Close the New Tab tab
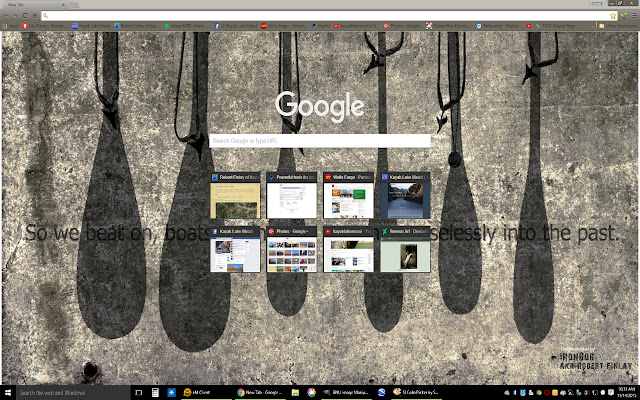The image size is (640, 400). [64, 4]
